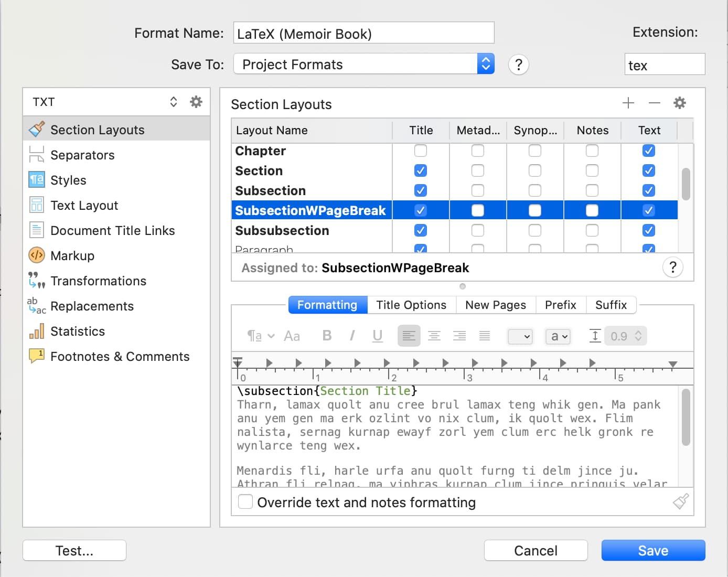Click the gear icon beside TXT
This screenshot has height=577, width=728.
click(196, 101)
